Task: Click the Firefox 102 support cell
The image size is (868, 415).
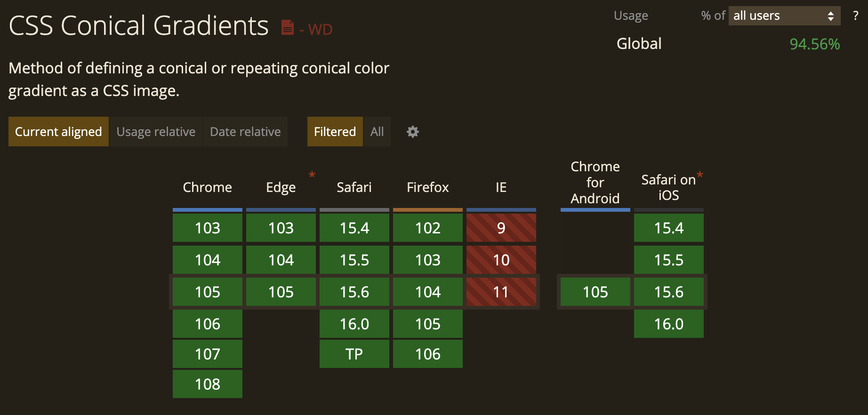Action: pos(428,228)
